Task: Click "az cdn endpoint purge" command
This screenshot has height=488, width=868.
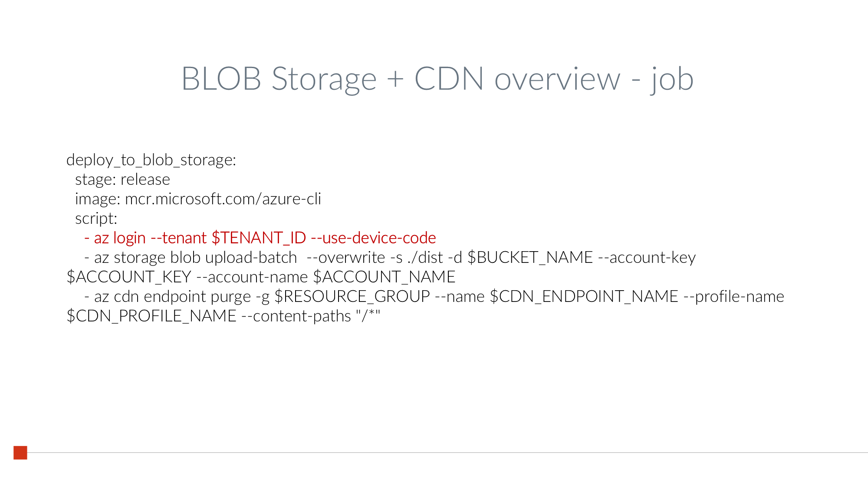Action: click(x=172, y=297)
